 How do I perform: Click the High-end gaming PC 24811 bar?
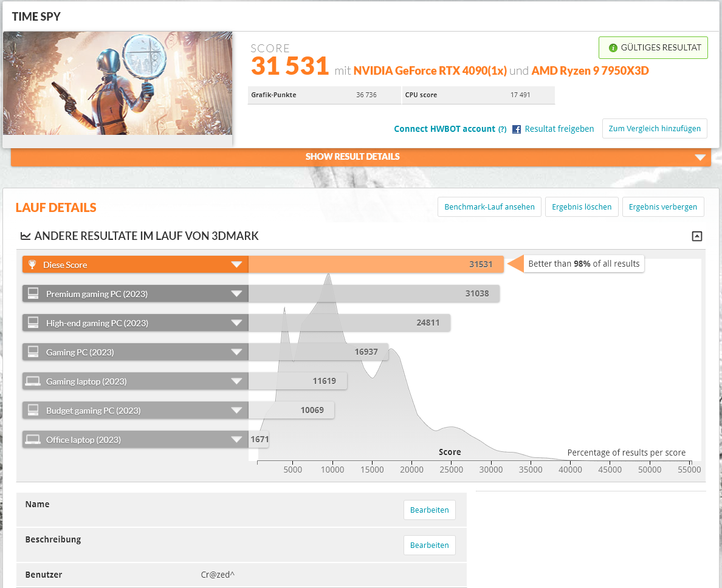click(349, 323)
